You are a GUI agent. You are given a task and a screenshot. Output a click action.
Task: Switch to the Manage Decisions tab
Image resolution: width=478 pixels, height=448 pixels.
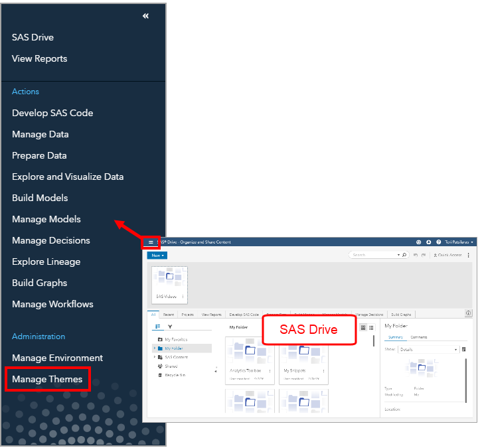[369, 315]
